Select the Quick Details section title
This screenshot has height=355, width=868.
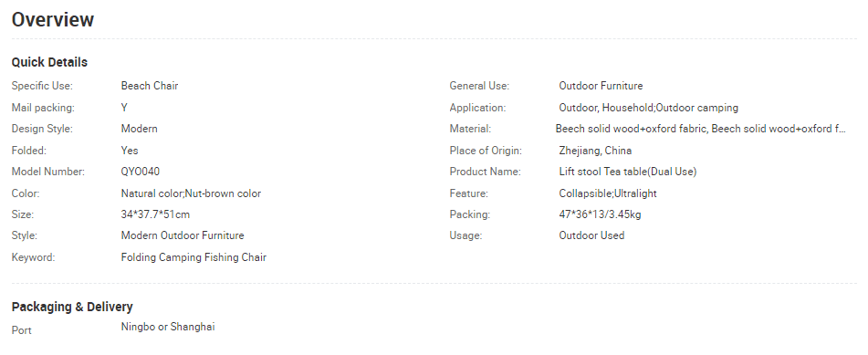click(49, 62)
